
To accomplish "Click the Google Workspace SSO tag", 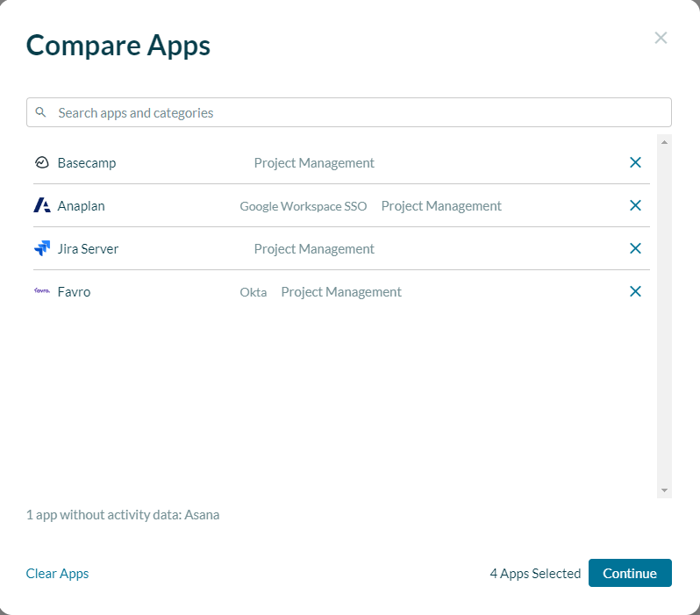I will pyautogui.click(x=304, y=206).
